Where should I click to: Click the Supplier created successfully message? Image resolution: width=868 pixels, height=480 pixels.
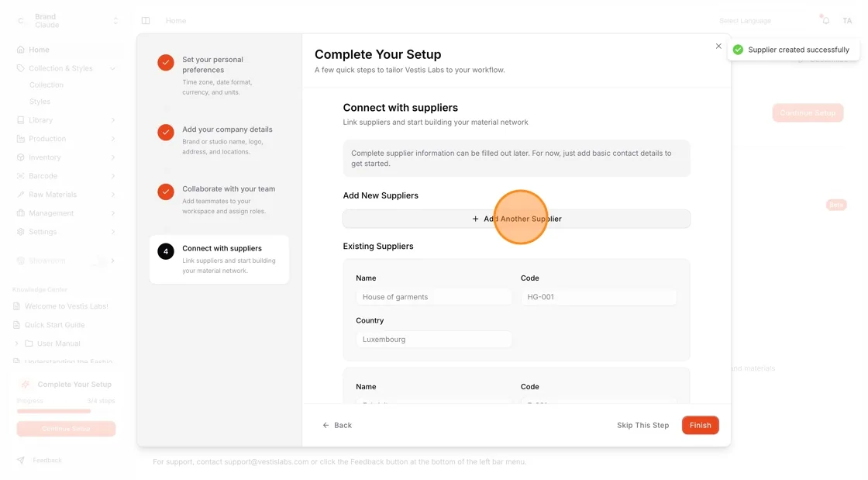click(798, 50)
